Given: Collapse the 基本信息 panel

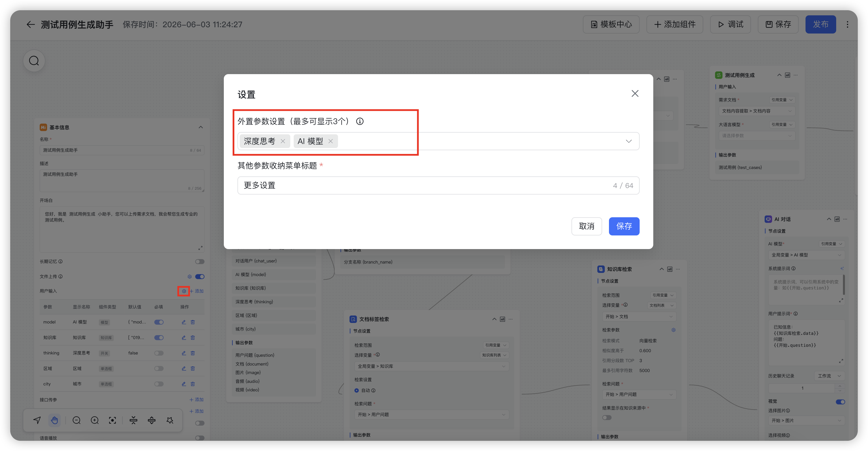Looking at the screenshot, I should coord(201,127).
